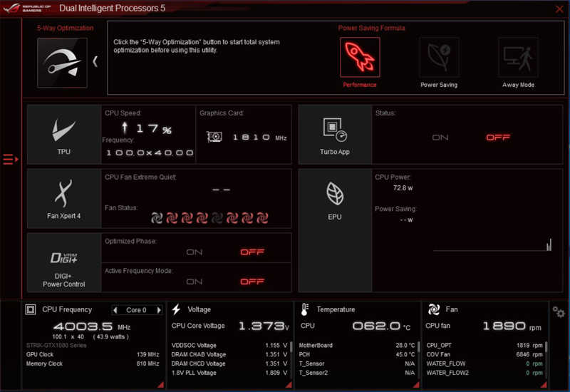Expand the Fan panel corner arrow

pyautogui.click(x=544, y=384)
